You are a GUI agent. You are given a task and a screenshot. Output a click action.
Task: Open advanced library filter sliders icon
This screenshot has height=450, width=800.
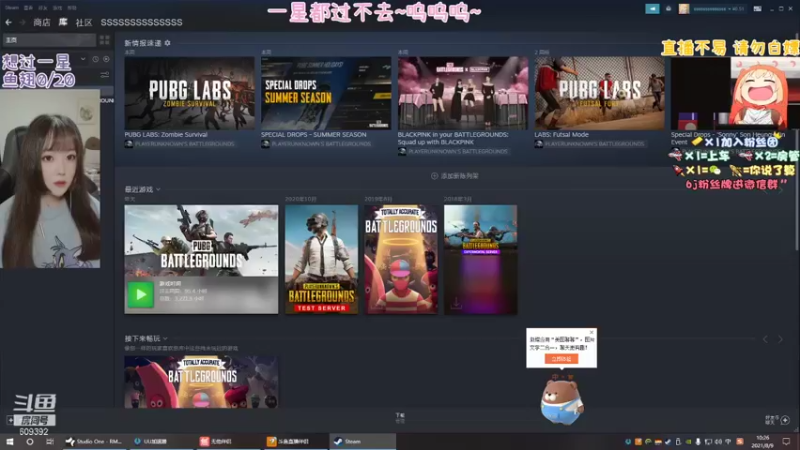click(x=105, y=75)
